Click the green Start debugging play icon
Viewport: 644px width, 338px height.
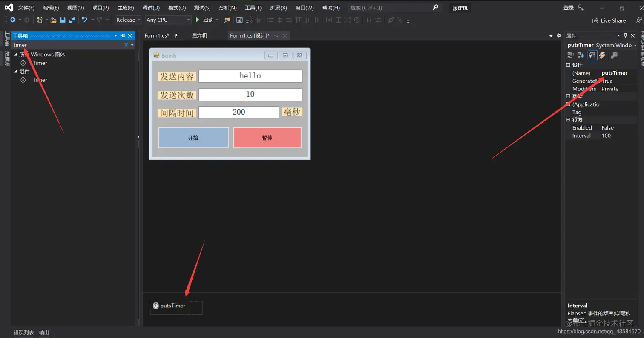pyautogui.click(x=198, y=20)
